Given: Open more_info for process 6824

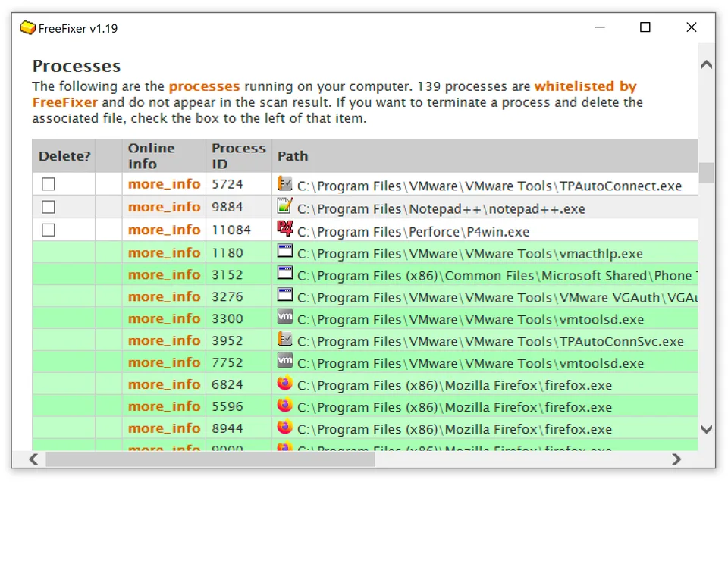Looking at the screenshot, I should 164,384.
